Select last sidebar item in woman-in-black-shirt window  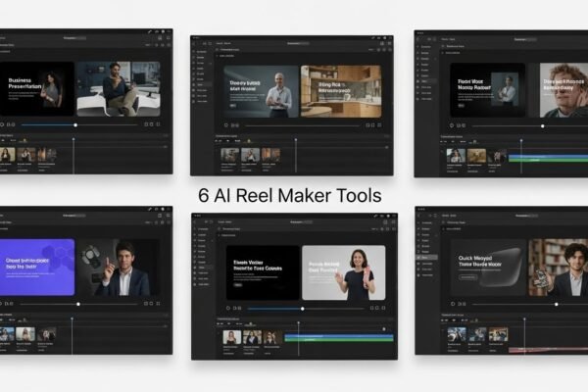pyautogui.click(x=201, y=284)
